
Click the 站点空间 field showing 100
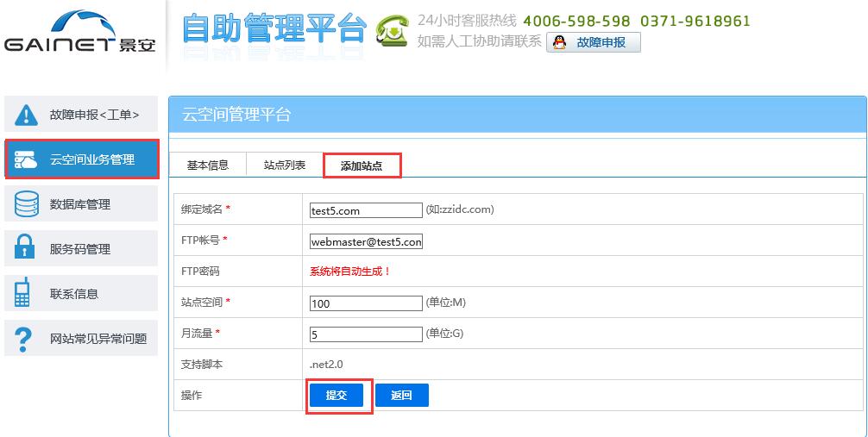click(x=366, y=303)
